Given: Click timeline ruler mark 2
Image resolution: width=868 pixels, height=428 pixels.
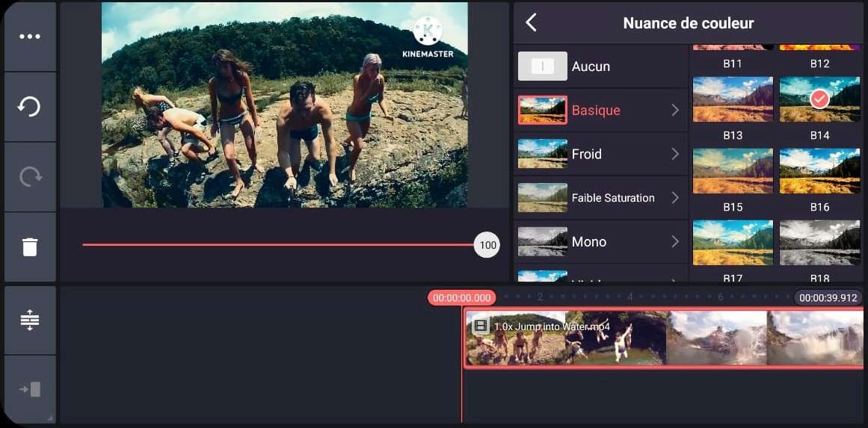Looking at the screenshot, I should 540,297.
